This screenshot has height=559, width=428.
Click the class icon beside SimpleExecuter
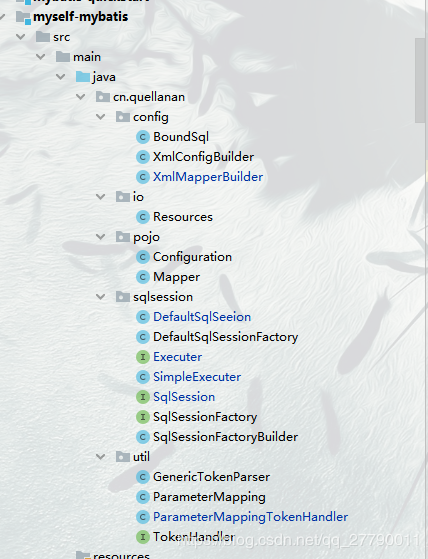coord(143,377)
